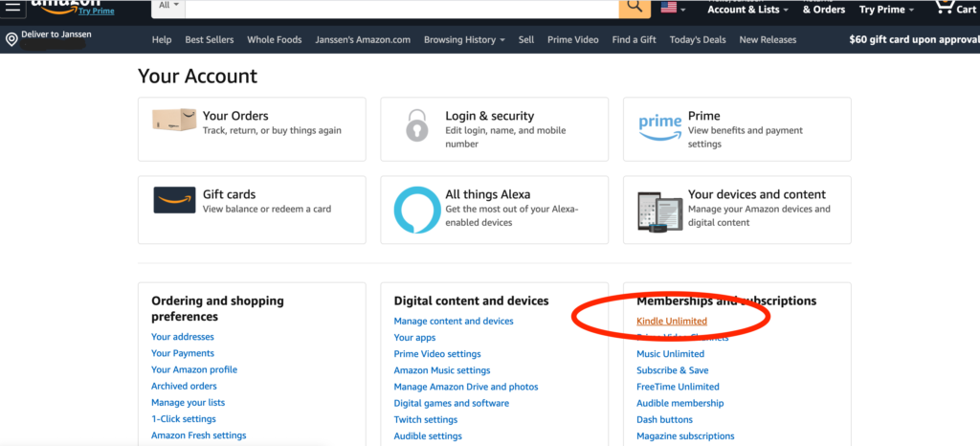
Task: Click the search magnifier button
Action: (x=635, y=7)
